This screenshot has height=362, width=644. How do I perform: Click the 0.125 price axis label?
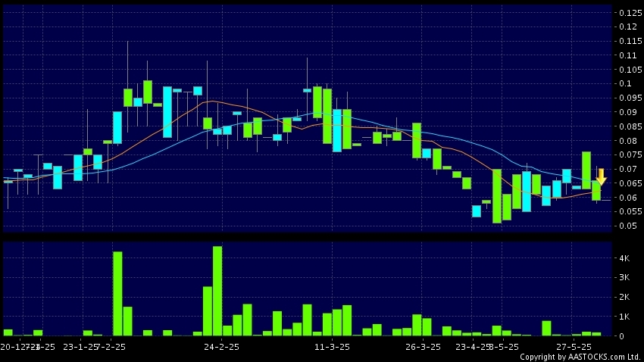point(630,13)
